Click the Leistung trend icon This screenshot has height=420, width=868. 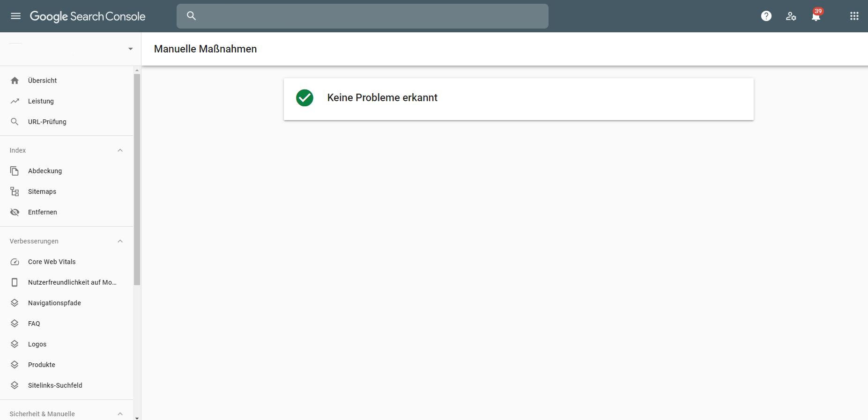[x=15, y=101]
